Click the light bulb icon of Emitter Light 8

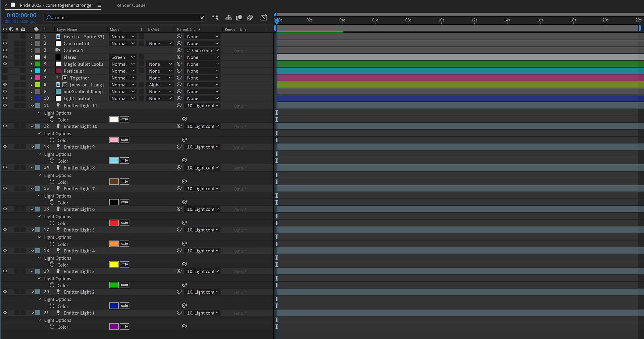[58, 167]
